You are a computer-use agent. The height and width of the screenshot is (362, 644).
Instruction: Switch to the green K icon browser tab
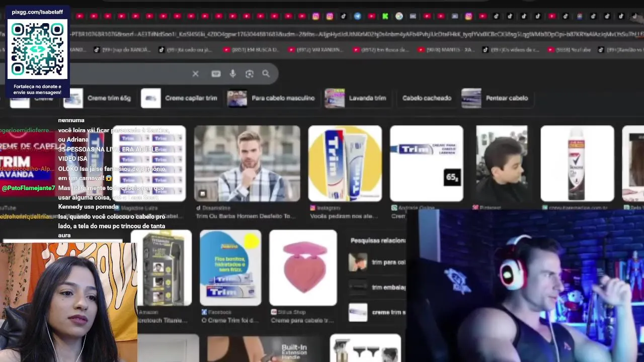tap(385, 16)
